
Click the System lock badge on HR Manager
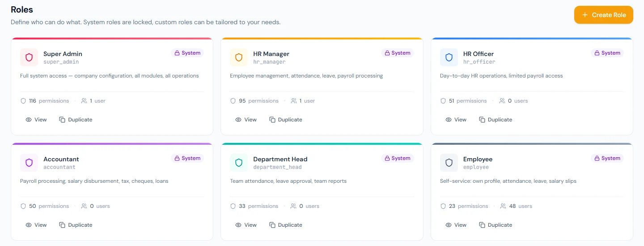coord(398,53)
